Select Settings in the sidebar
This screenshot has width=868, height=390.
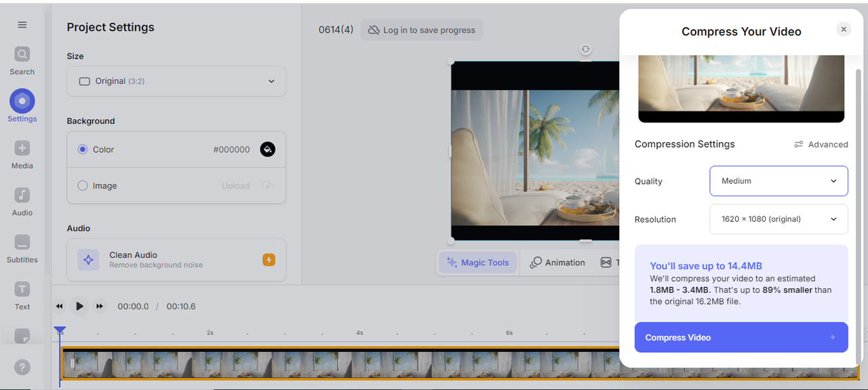22,106
